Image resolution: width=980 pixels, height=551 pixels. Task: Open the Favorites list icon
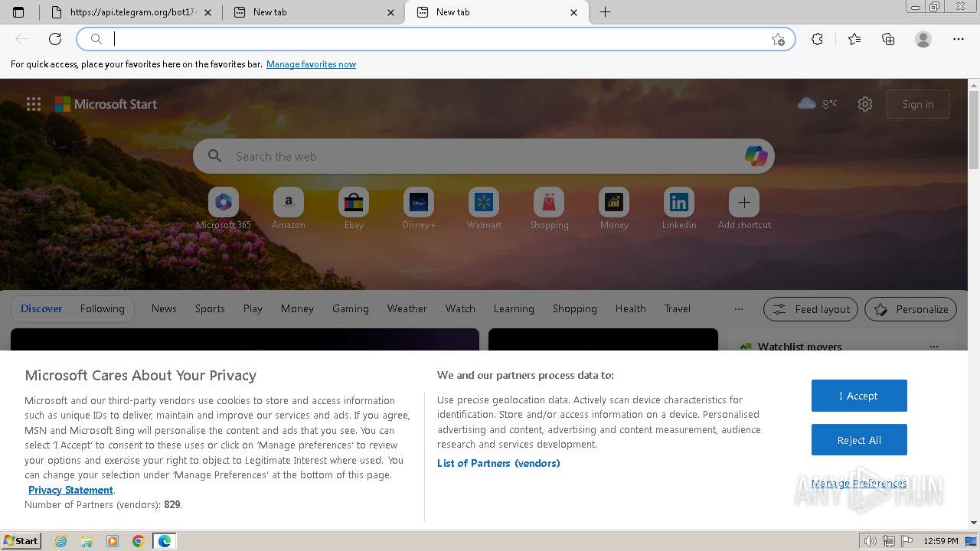tap(854, 39)
